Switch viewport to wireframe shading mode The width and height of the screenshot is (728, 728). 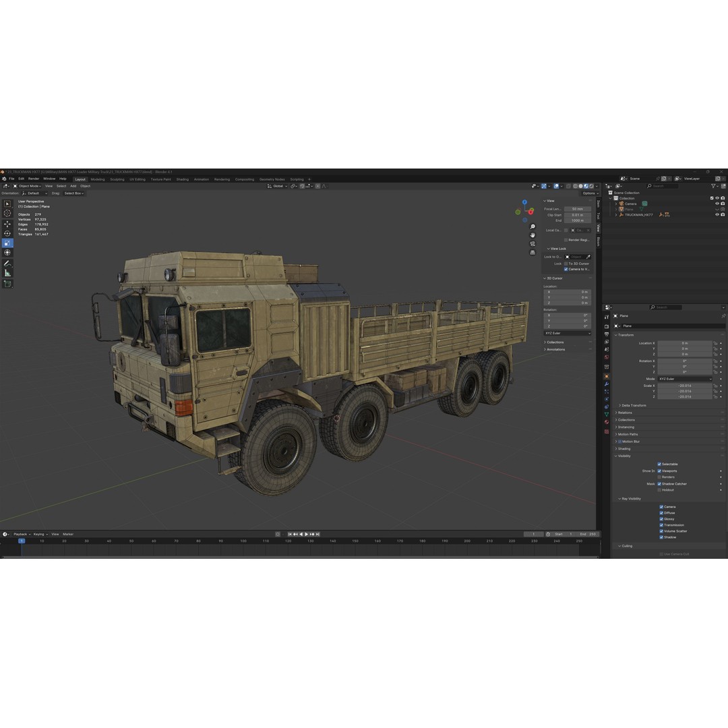(x=575, y=186)
